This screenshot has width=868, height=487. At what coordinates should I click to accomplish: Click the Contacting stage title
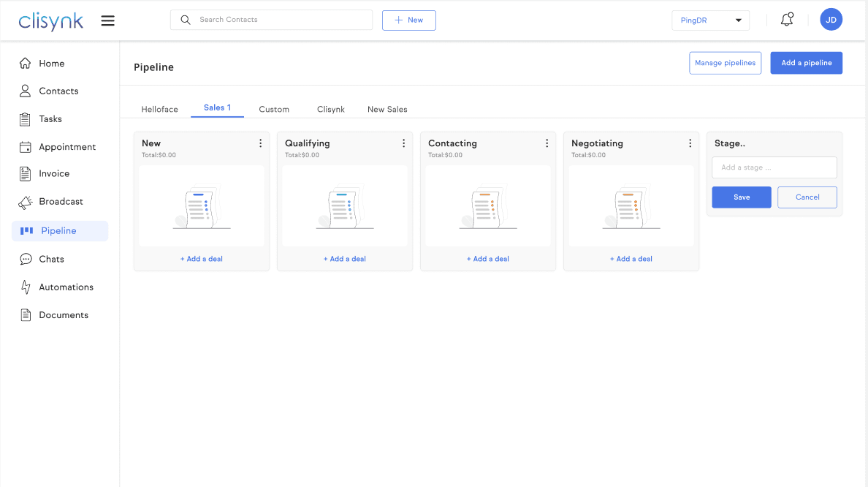coord(452,143)
